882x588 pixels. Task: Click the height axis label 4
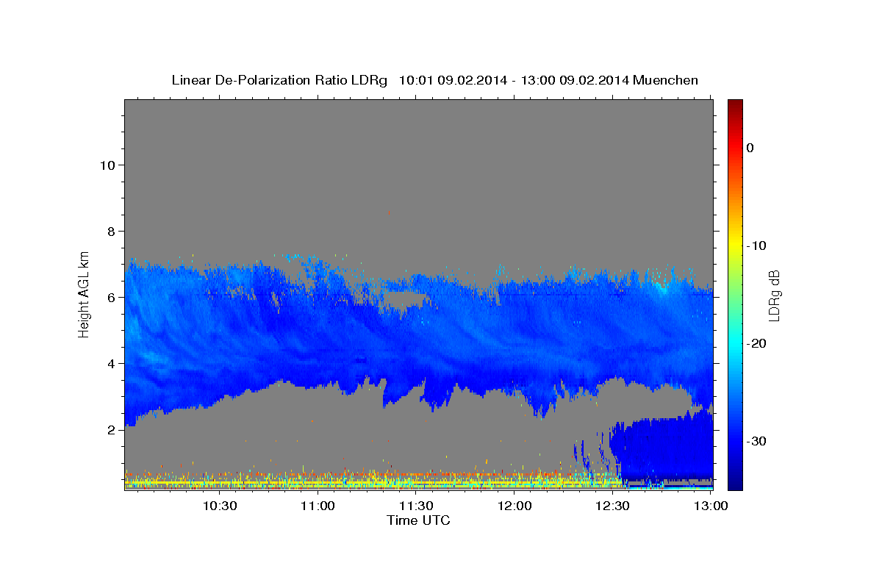coord(112,363)
